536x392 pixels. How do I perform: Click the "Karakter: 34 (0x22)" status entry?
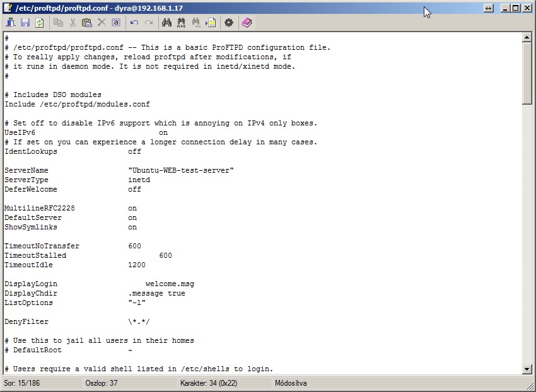(209, 383)
